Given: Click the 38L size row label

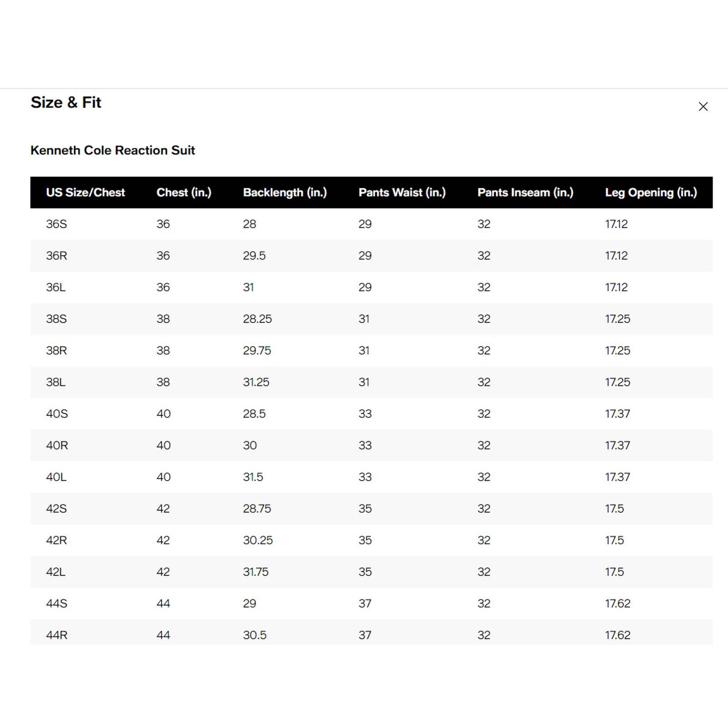Looking at the screenshot, I should click(56, 382).
